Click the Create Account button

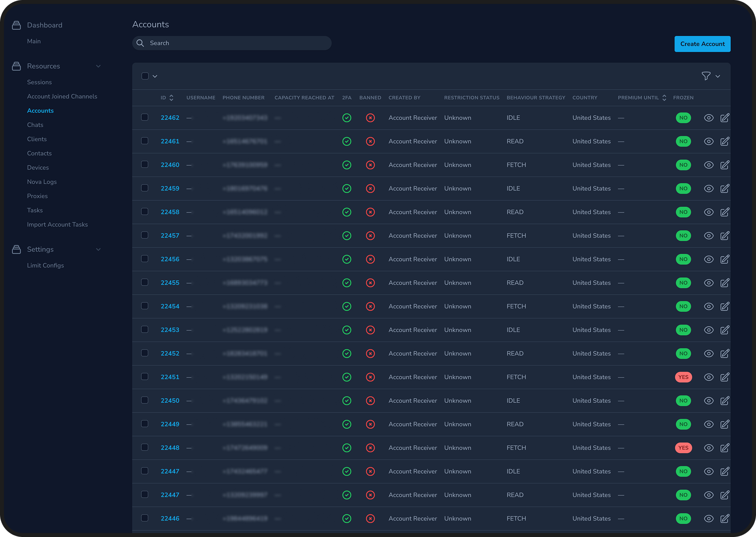coord(702,44)
